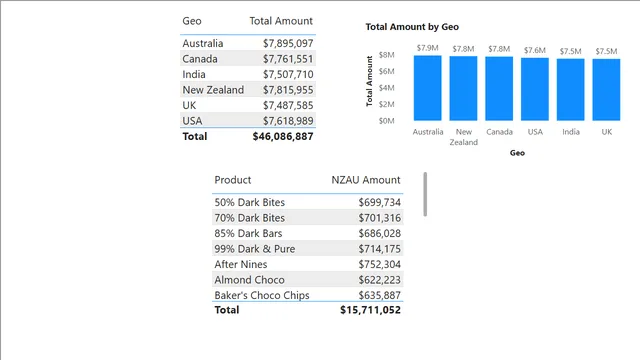
Task: Click the $7,895,097 amount cell
Action: point(288,43)
